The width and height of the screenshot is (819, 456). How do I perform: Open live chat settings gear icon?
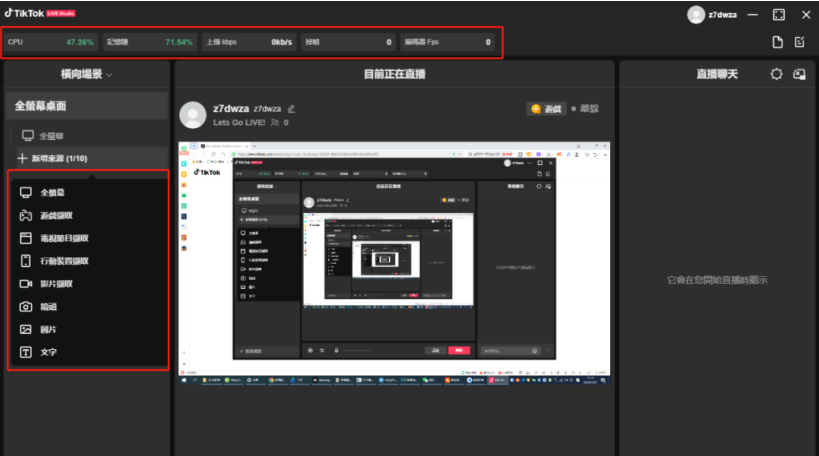pyautogui.click(x=776, y=74)
